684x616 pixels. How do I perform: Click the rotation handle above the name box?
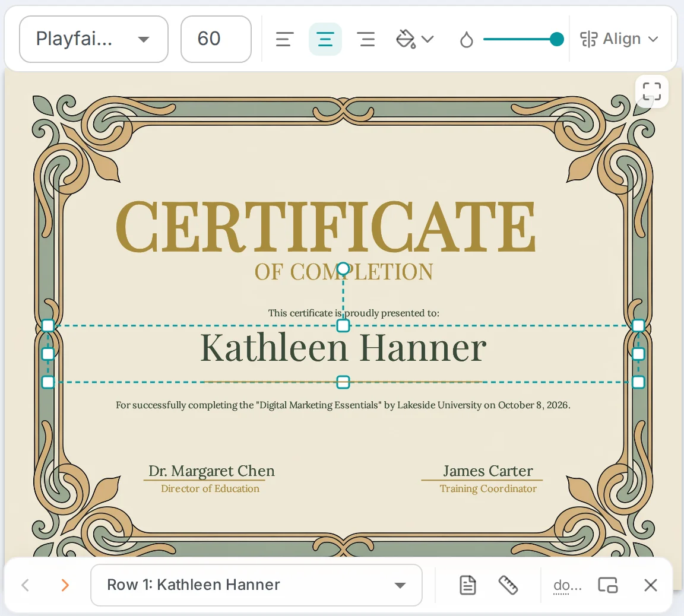[343, 269]
